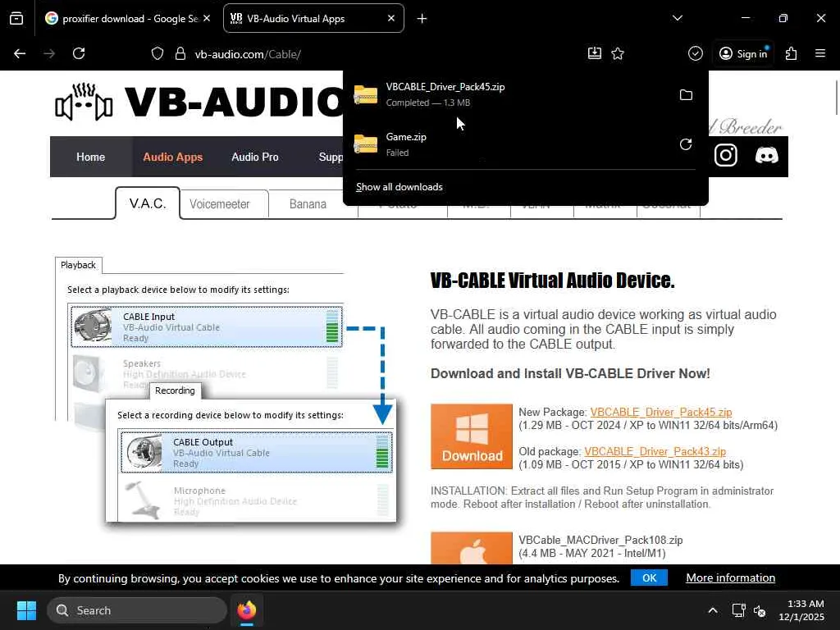Open the VB-Audio Discord icon

tap(767, 156)
